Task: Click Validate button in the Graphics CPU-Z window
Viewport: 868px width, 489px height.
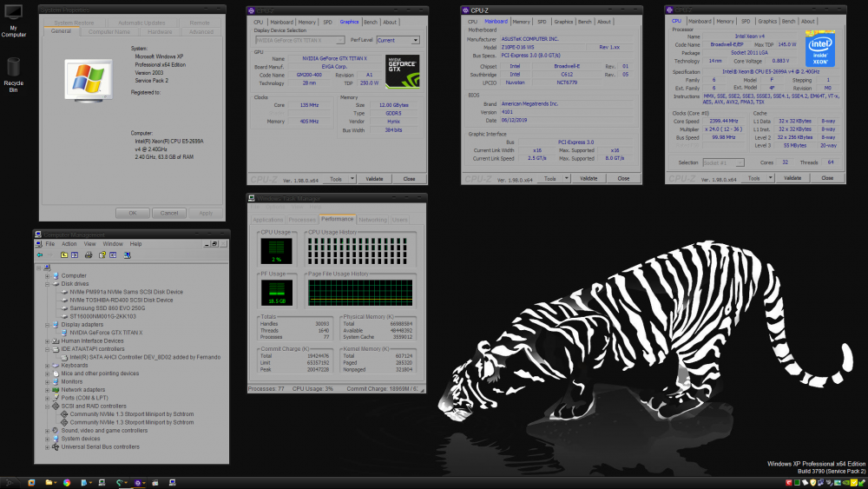Action: [x=374, y=178]
